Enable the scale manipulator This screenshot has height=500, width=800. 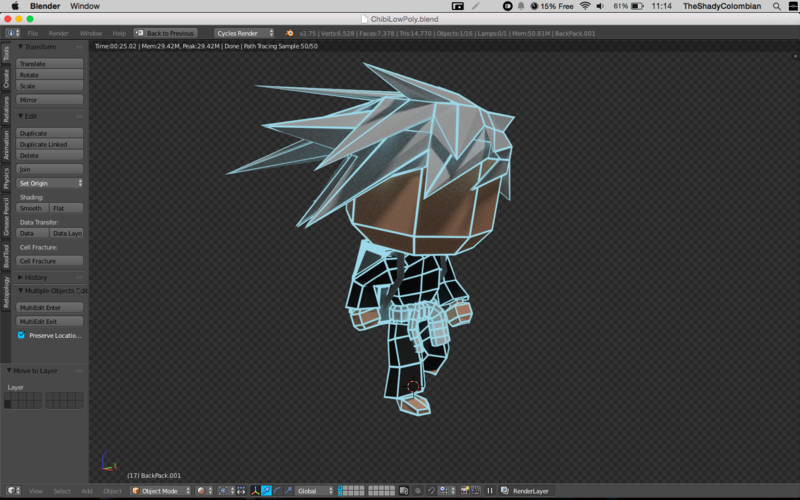point(289,491)
